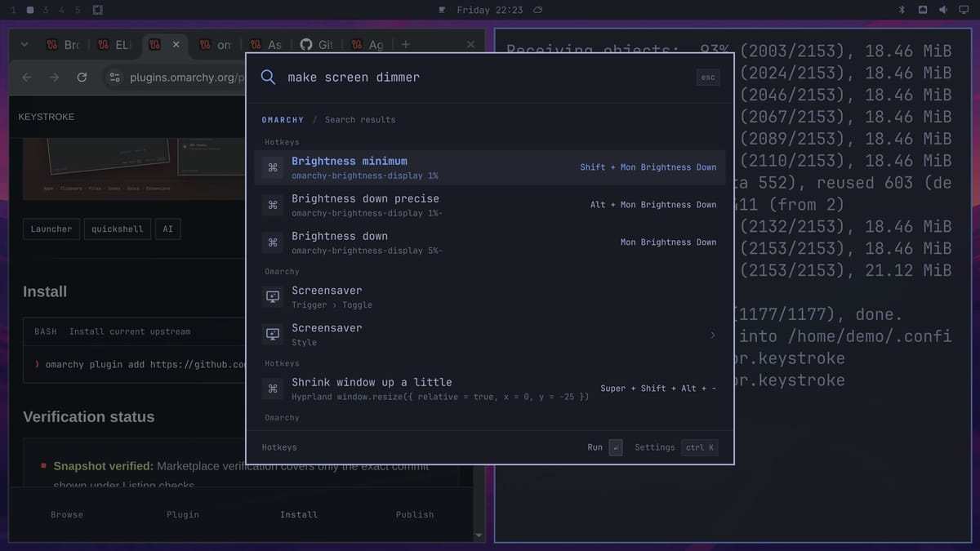Image resolution: width=980 pixels, height=551 pixels.
Task: Click the browser back arrow
Action: point(27,78)
